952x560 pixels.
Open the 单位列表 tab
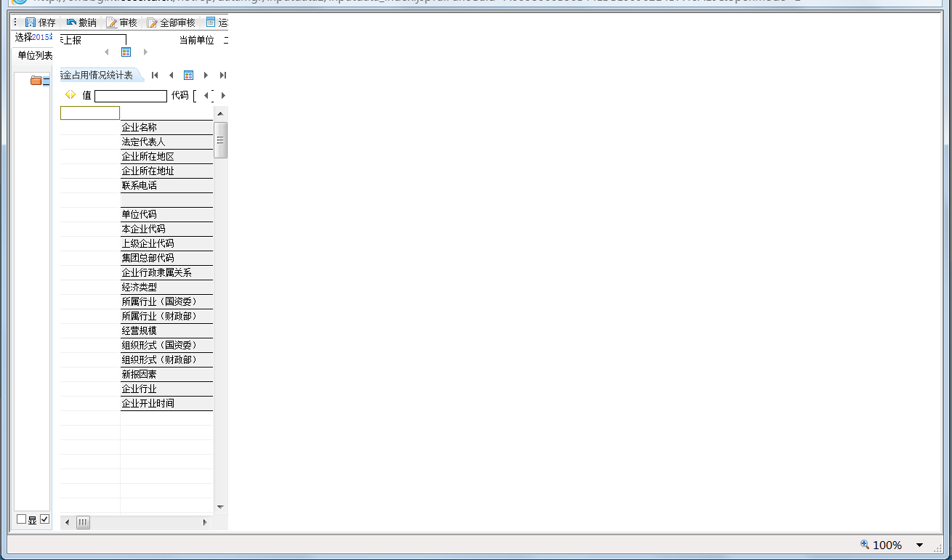[x=35, y=55]
